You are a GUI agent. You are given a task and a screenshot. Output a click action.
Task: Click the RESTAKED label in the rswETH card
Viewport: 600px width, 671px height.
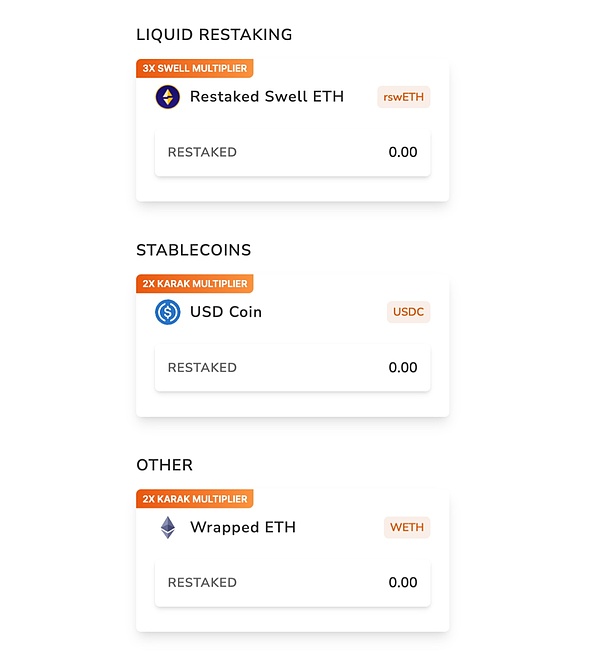[x=202, y=153]
